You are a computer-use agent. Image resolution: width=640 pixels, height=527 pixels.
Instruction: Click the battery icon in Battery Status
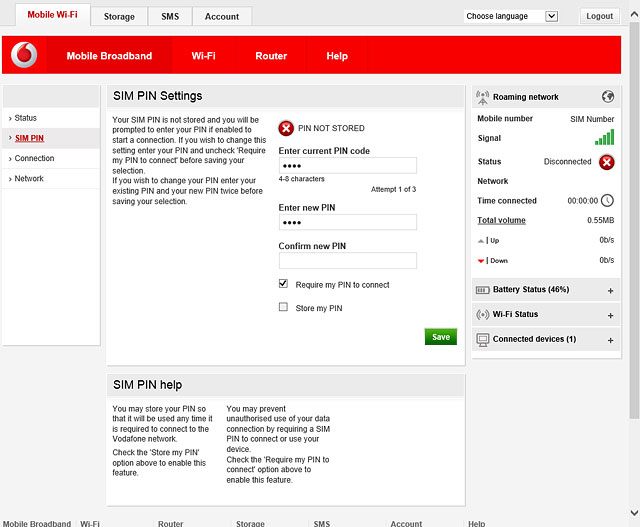pos(482,290)
